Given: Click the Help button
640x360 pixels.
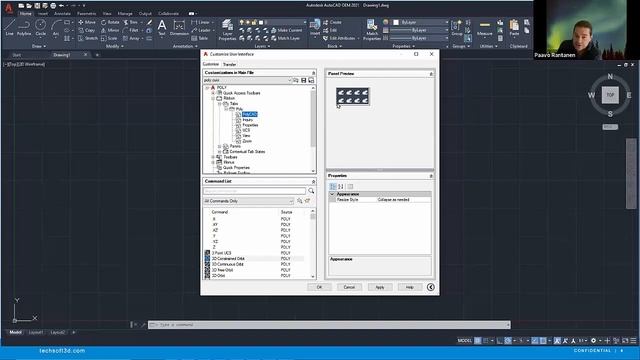Looking at the screenshot, I should (410, 287).
